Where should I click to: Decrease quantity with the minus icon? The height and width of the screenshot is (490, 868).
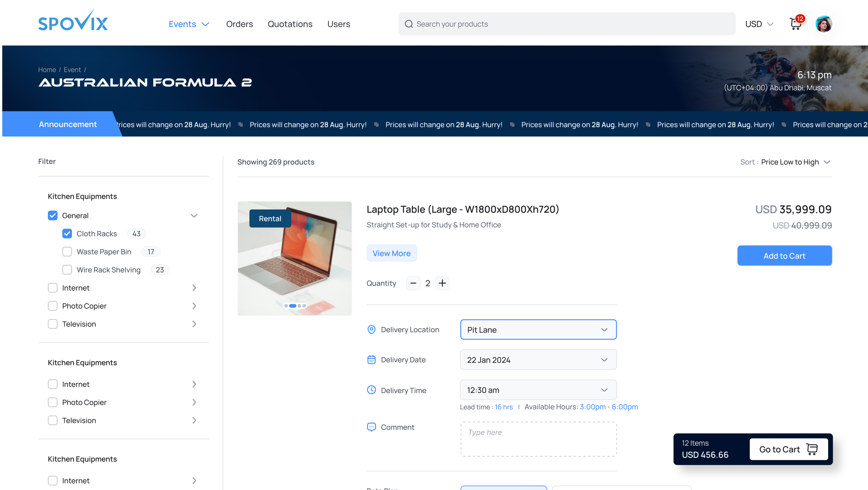pos(413,283)
